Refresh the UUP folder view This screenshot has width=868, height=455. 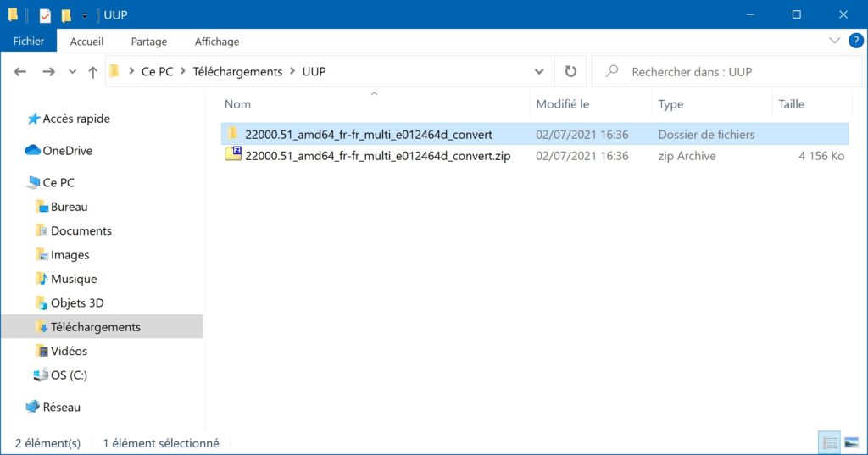tap(570, 71)
